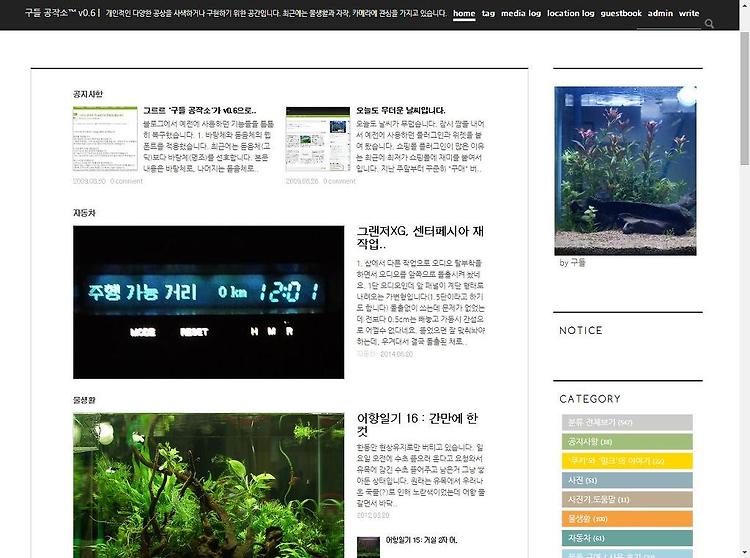Open the admin link in header

click(x=660, y=13)
